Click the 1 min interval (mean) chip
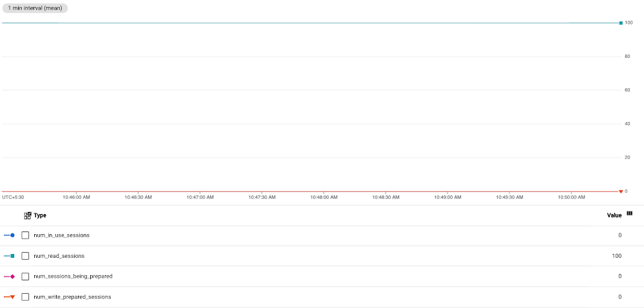 pos(35,9)
